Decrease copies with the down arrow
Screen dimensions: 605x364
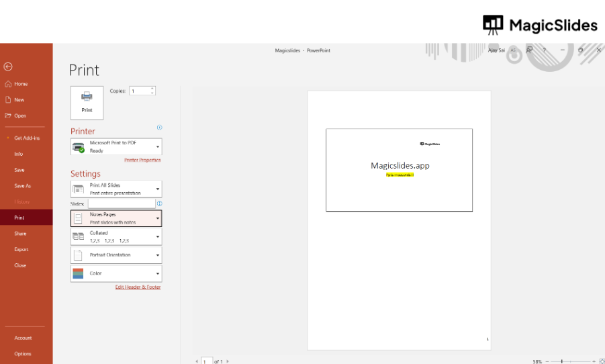(152, 93)
